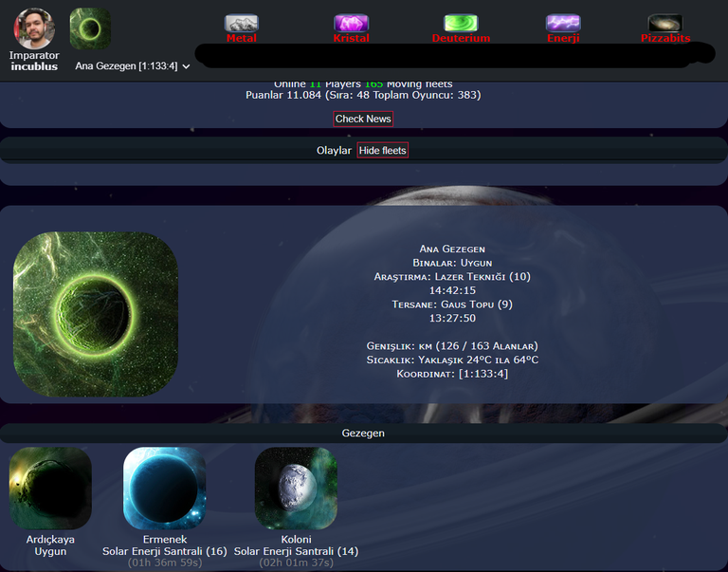728x572 pixels.
Task: Click the incublus username text
Action: 34,66
